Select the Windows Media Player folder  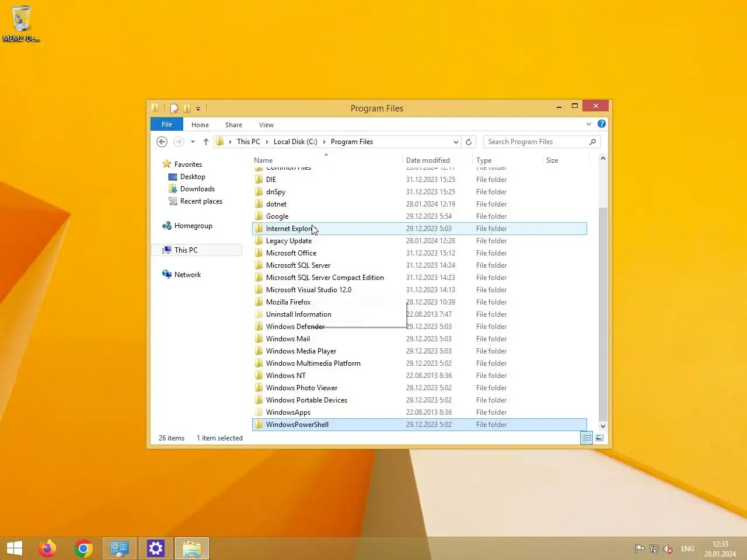[x=419, y=351]
